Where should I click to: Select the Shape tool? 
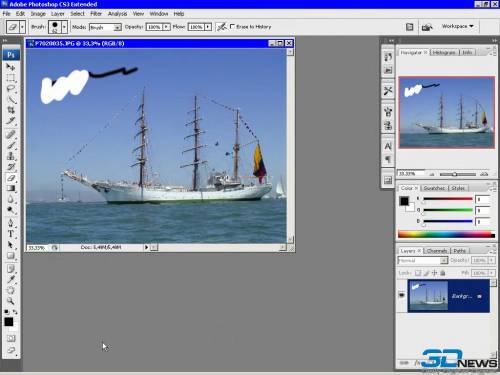(x=11, y=256)
